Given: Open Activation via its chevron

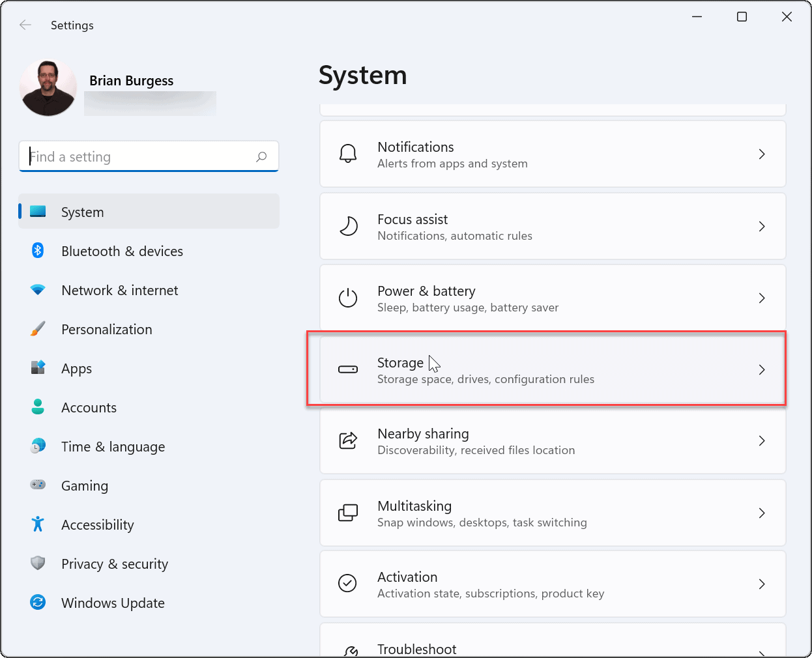Looking at the screenshot, I should (x=762, y=584).
